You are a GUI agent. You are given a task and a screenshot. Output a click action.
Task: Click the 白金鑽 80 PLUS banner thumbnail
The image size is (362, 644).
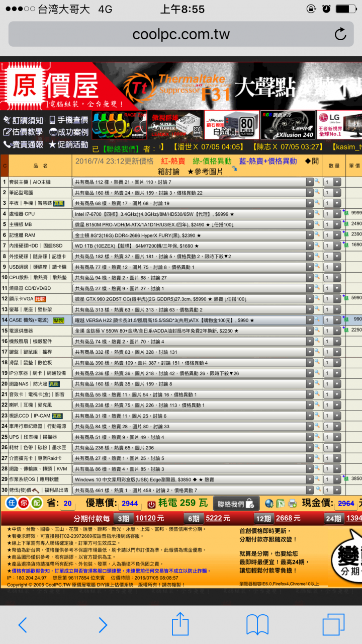pos(232,125)
